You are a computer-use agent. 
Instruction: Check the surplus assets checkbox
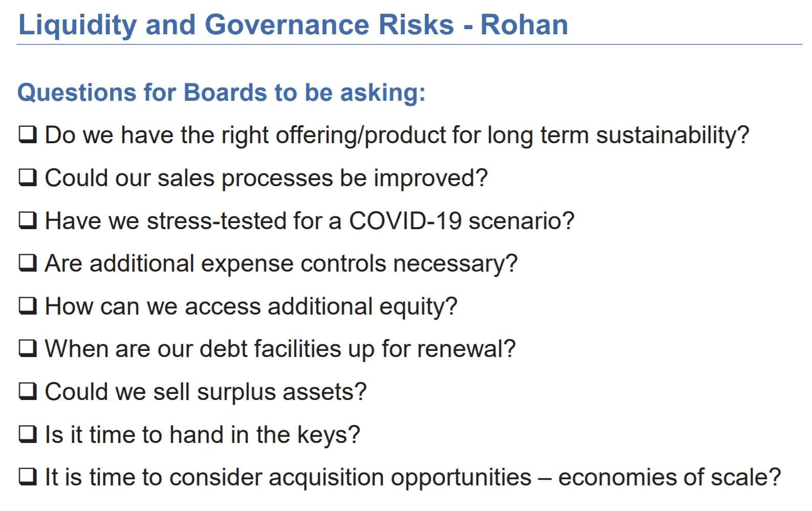(27, 391)
